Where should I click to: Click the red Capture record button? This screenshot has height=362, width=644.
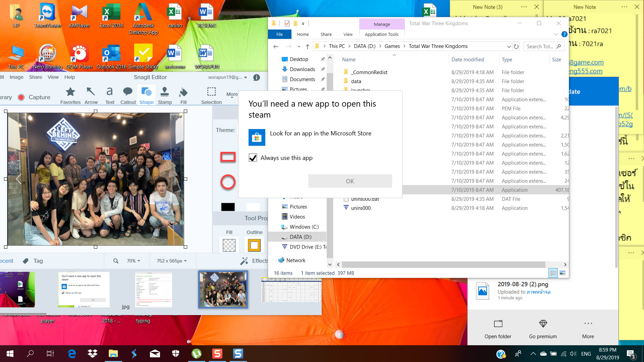pyautogui.click(x=21, y=97)
